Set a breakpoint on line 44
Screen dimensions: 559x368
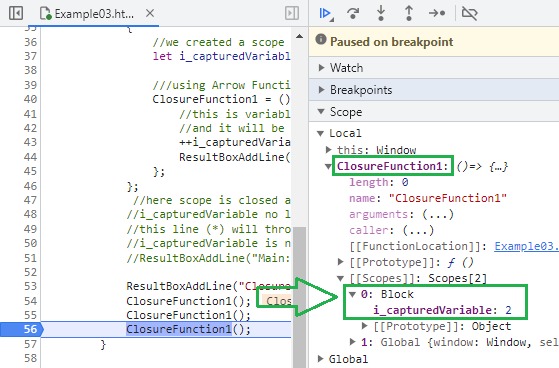tap(30, 157)
